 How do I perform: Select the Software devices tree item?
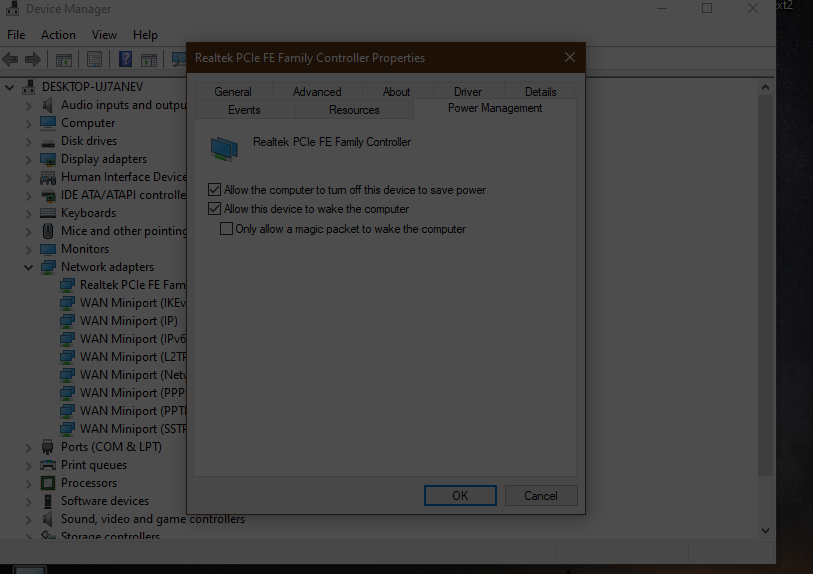tap(105, 501)
